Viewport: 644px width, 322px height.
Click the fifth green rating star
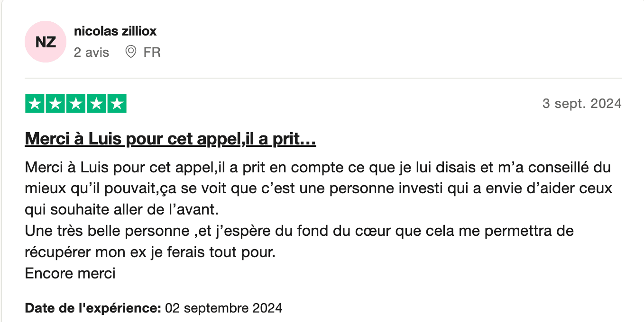tap(116, 104)
